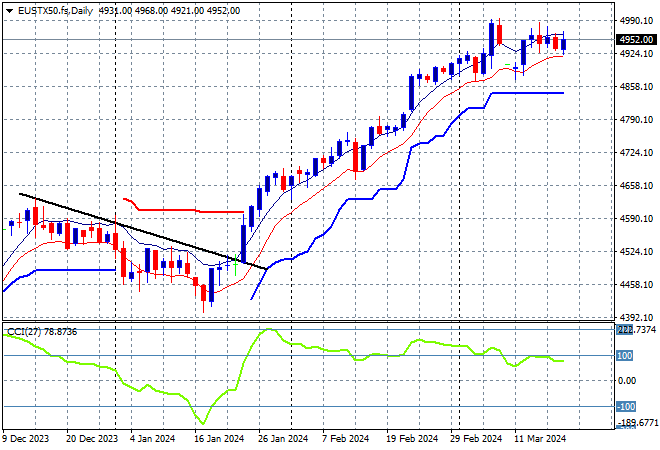Select the 19 Feb 2024 date label
The height and width of the screenshot is (450, 660).
pos(410,437)
